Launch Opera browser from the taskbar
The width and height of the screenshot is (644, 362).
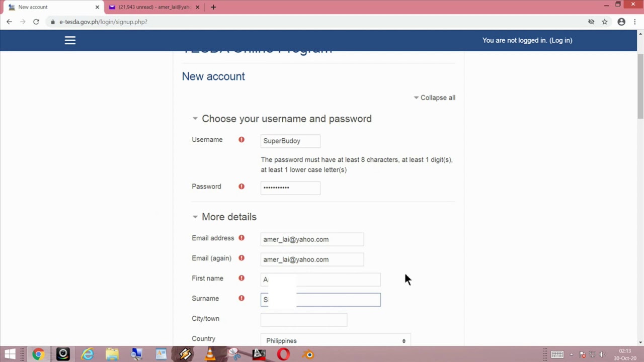coord(283,354)
